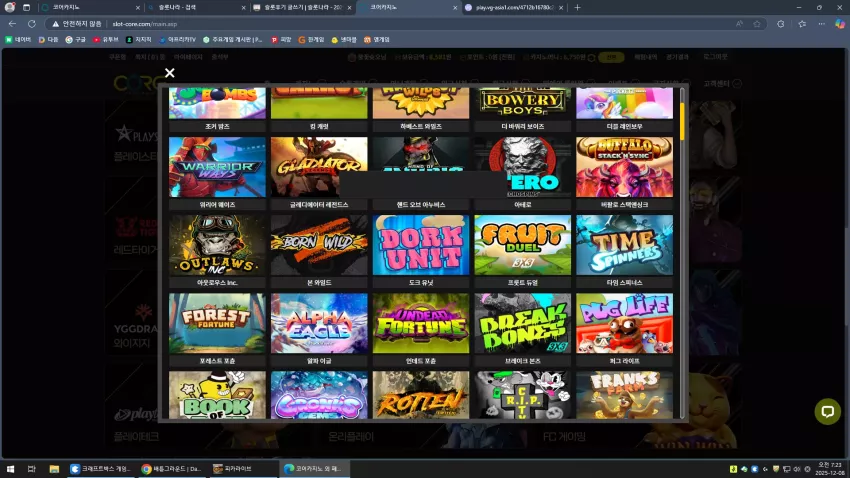850x478 pixels.
Task: Open the 한게임 bookmark
Action: [x=311, y=40]
